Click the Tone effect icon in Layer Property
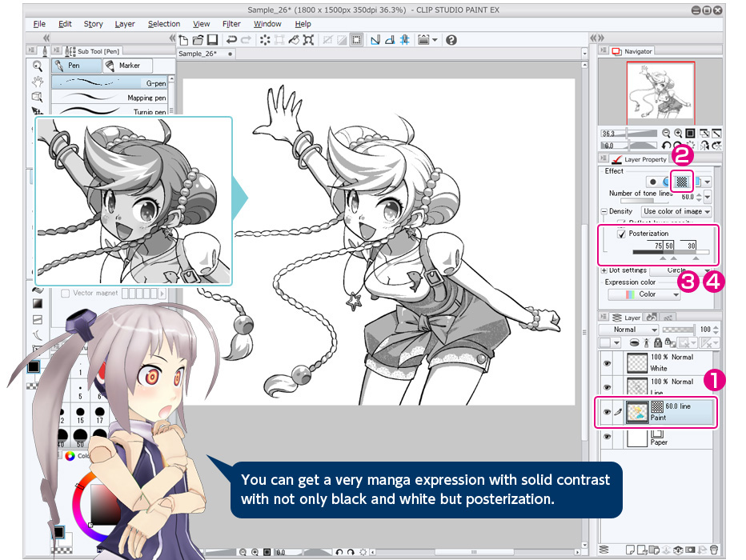 682,182
